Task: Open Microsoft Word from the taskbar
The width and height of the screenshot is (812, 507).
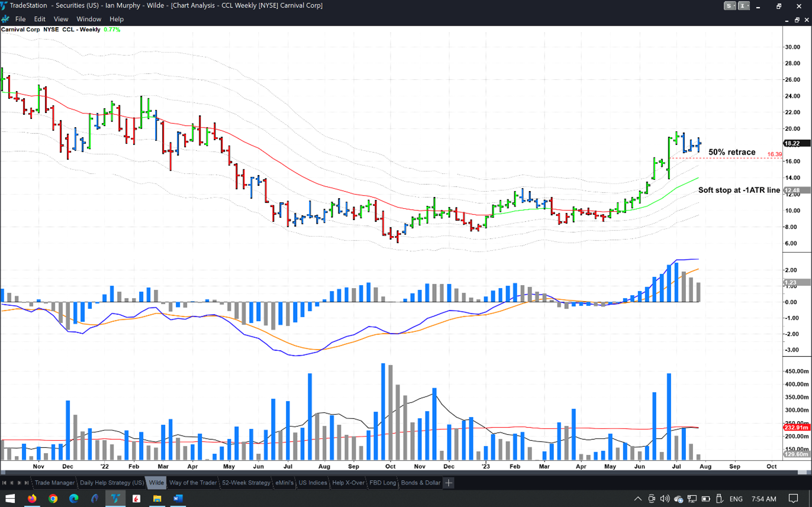Action: [178, 499]
